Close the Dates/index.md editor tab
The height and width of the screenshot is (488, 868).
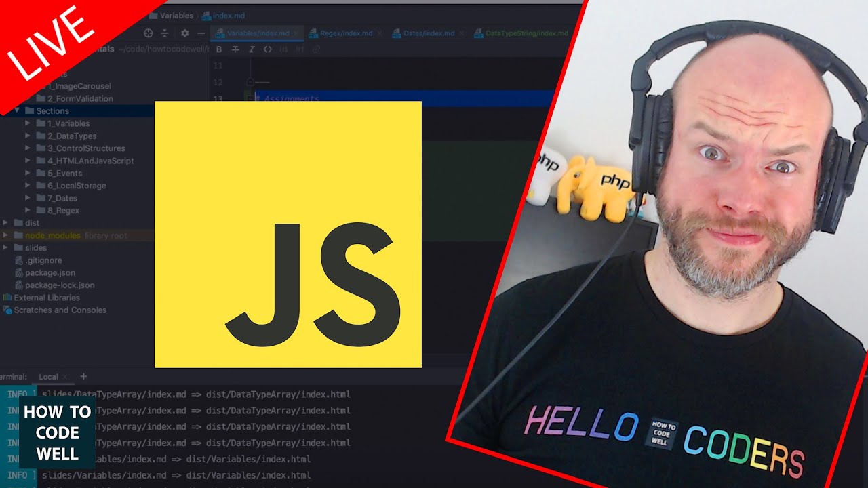pyautogui.click(x=462, y=33)
